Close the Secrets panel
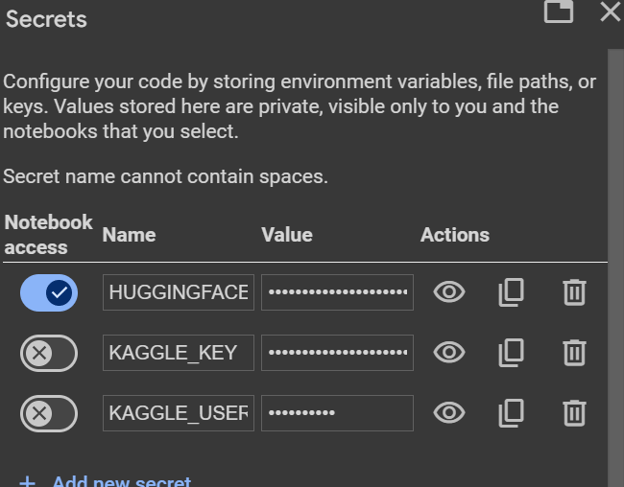This screenshot has height=487, width=624. point(610,11)
